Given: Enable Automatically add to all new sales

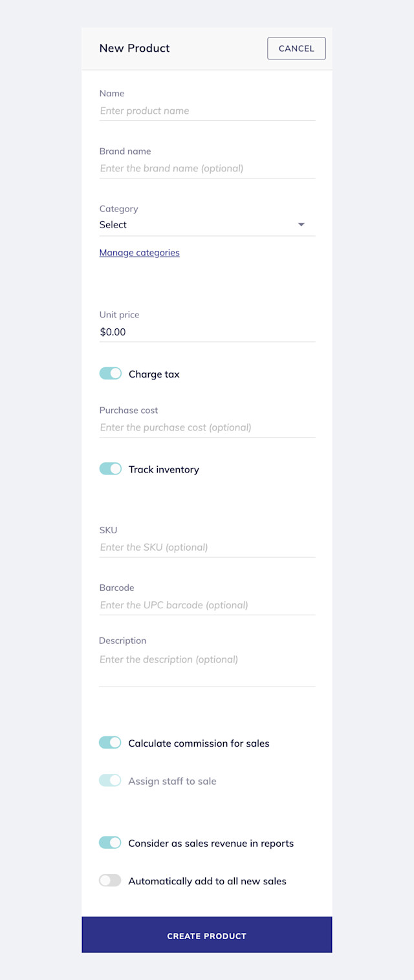Looking at the screenshot, I should [111, 880].
